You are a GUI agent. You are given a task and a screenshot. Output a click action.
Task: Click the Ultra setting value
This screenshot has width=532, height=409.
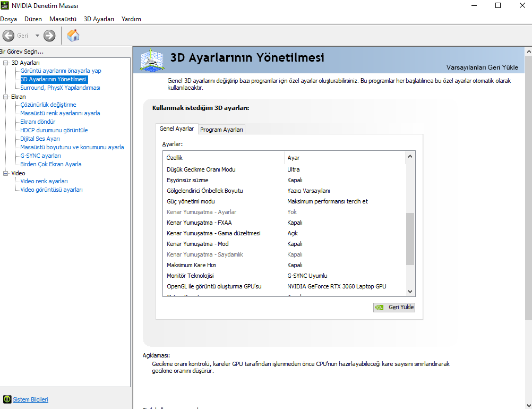click(x=294, y=169)
